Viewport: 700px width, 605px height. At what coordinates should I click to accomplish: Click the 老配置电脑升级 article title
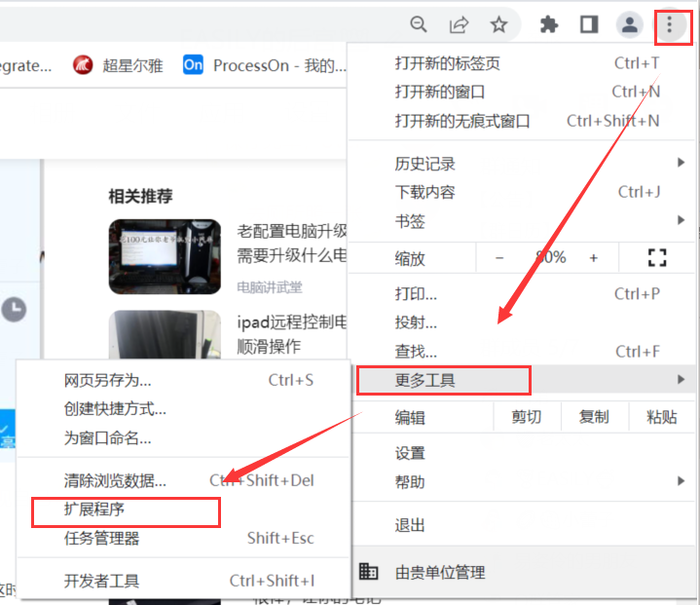tap(291, 244)
